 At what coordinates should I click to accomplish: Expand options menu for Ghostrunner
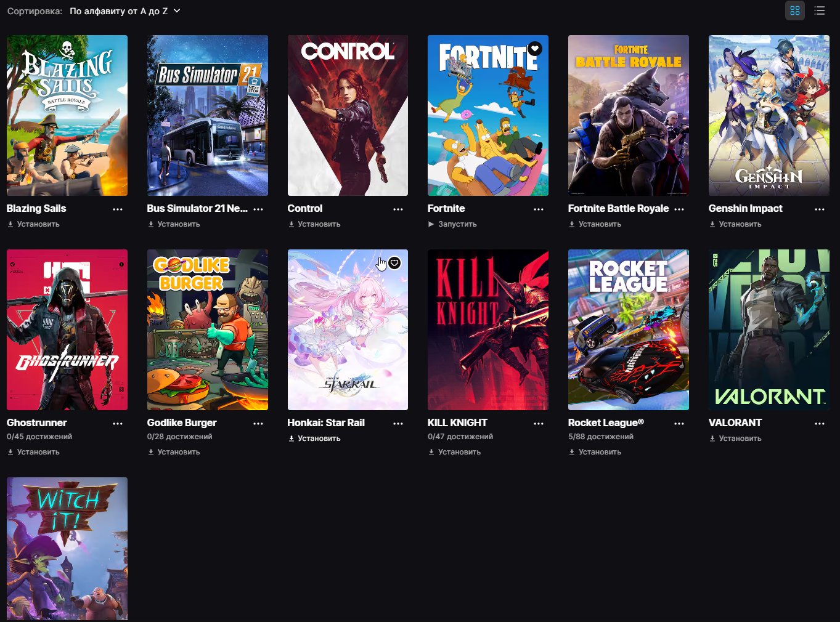pos(118,424)
